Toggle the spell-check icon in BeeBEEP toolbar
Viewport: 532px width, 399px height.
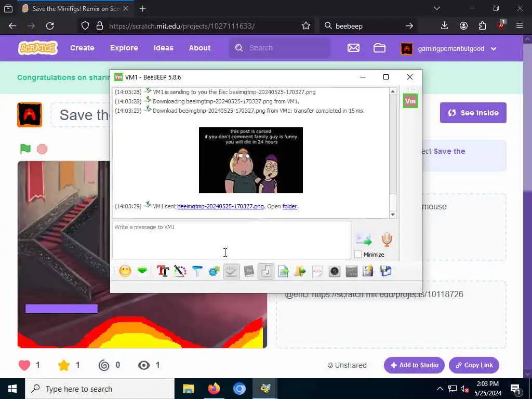pos(231,271)
